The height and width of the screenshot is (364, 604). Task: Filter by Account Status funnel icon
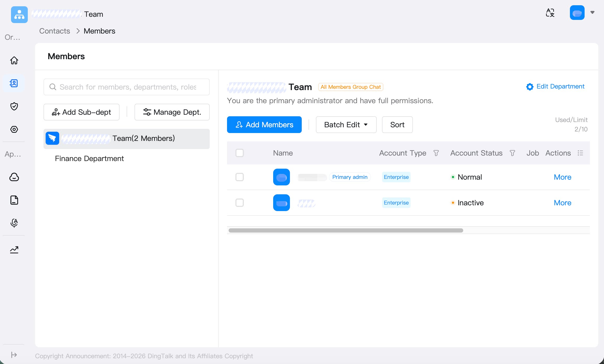coord(512,153)
